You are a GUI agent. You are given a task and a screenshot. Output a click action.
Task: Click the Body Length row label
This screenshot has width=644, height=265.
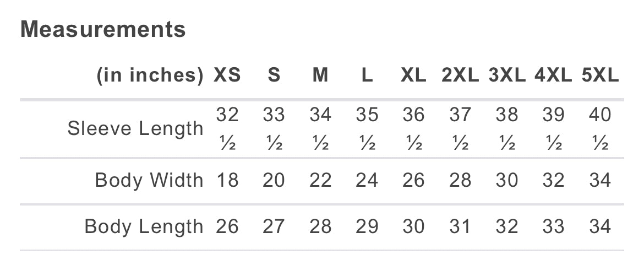tap(144, 226)
